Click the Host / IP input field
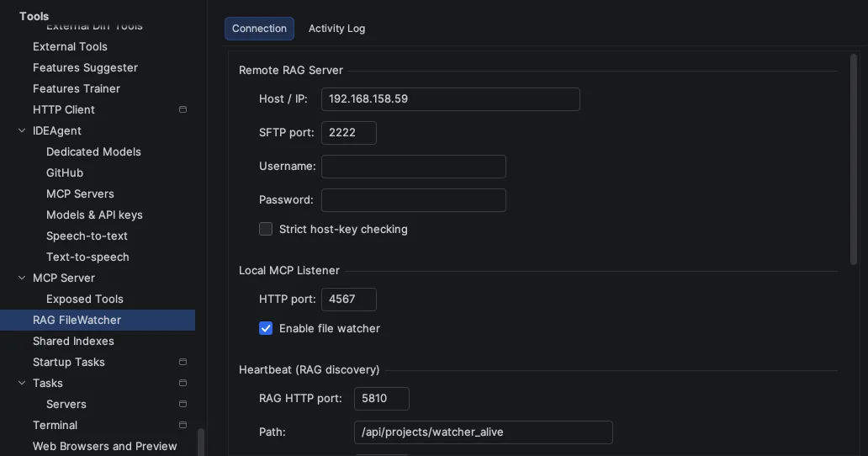Image resolution: width=868 pixels, height=456 pixels. [x=451, y=99]
